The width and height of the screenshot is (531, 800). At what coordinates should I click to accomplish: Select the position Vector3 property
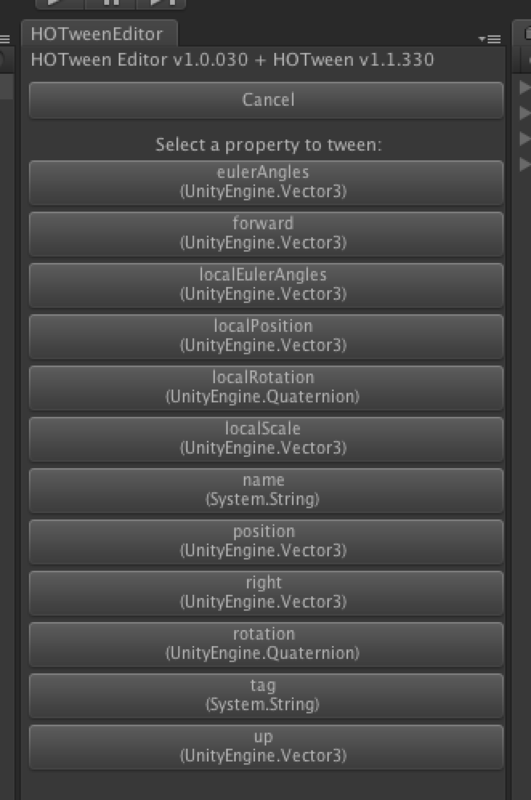coord(266,541)
